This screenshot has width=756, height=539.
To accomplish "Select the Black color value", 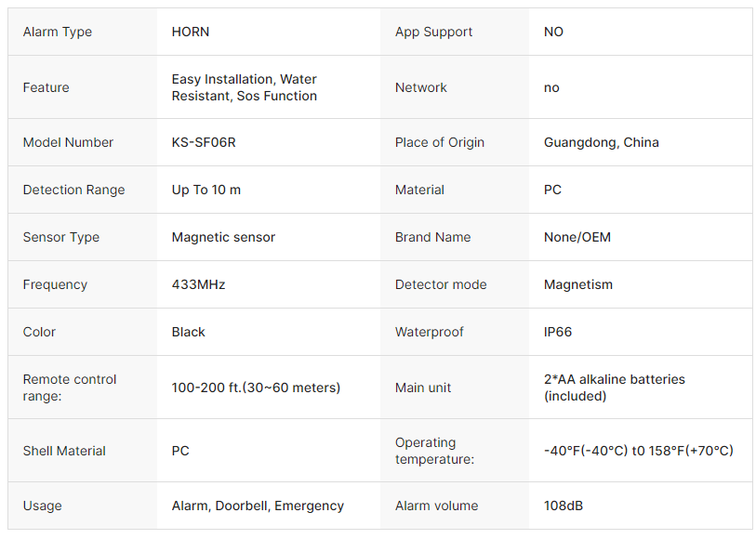I will [x=189, y=332].
